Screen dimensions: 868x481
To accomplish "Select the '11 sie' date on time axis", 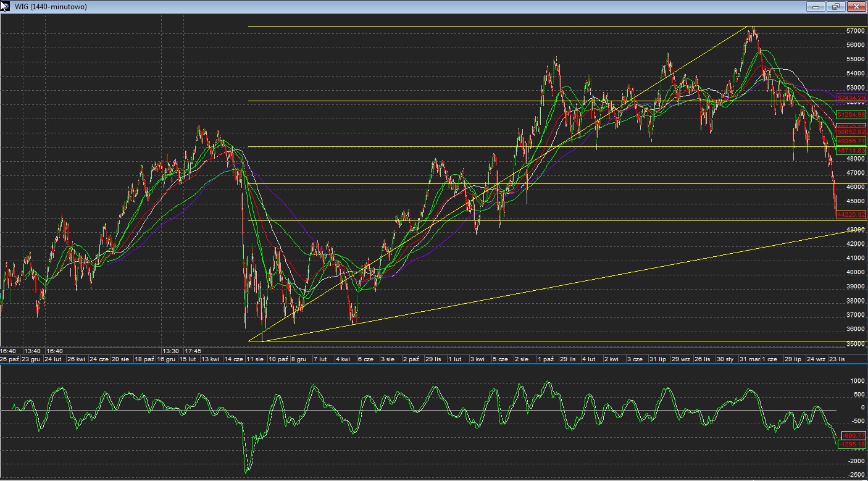I will [255, 359].
